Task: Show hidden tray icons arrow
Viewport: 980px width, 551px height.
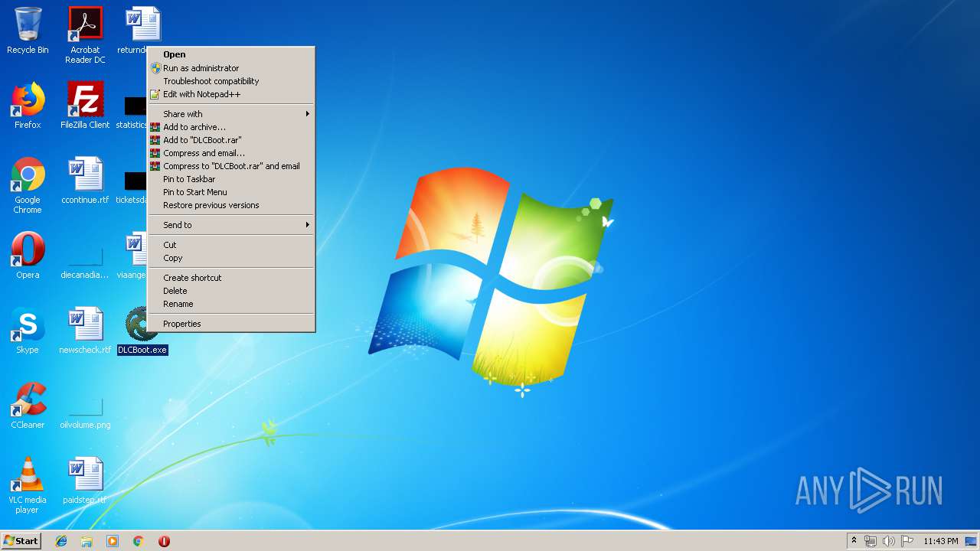Action: pos(854,541)
